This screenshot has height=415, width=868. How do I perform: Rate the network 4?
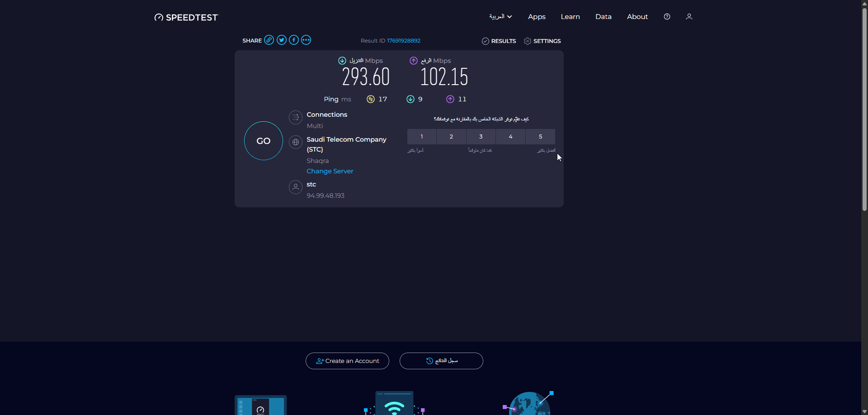pos(510,136)
